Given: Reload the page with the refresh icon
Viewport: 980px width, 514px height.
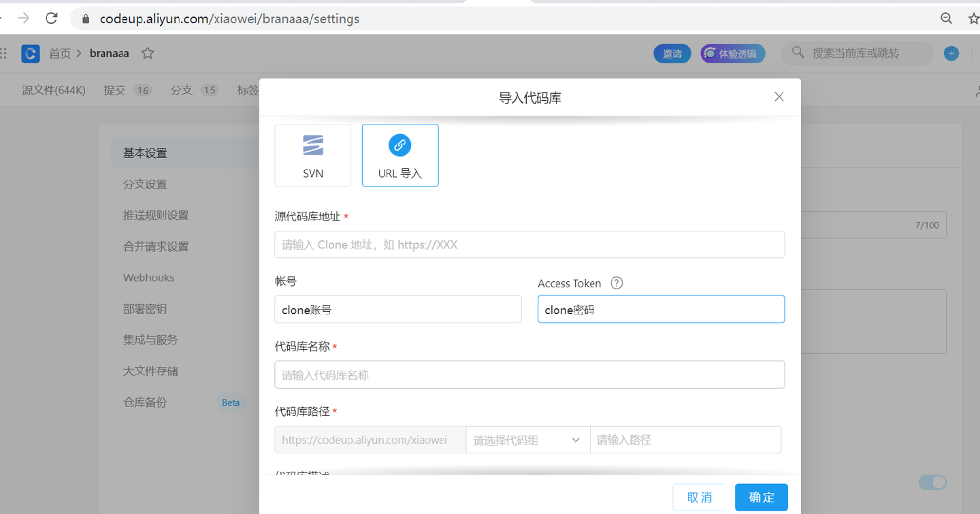Looking at the screenshot, I should [x=52, y=18].
